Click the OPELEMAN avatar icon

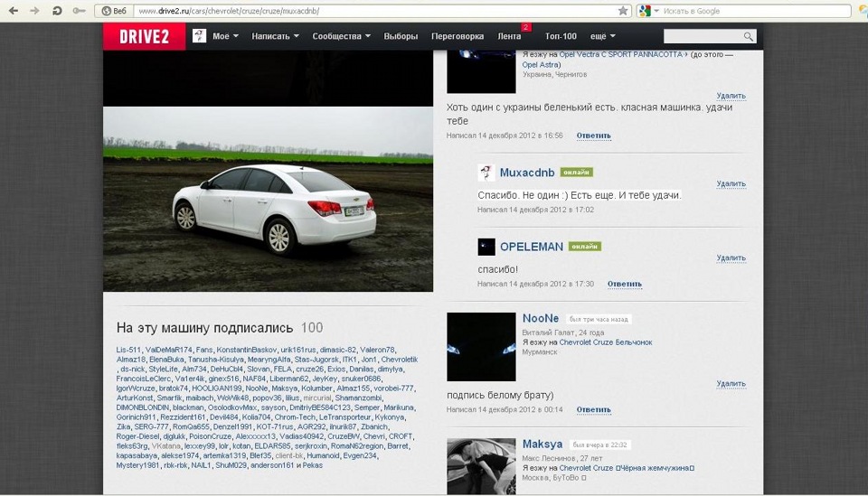pos(486,247)
